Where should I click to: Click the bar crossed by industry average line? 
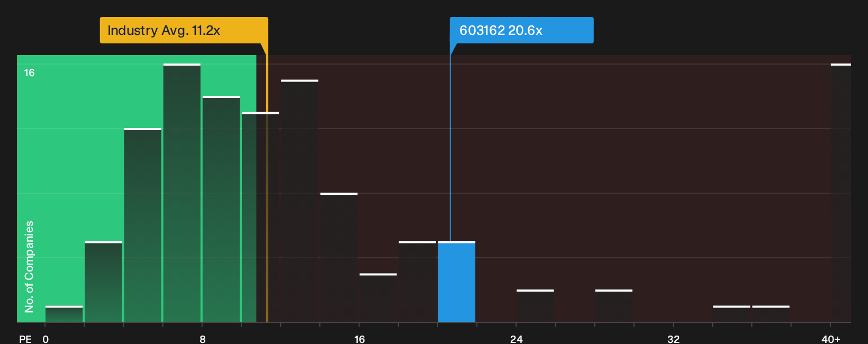[260, 217]
